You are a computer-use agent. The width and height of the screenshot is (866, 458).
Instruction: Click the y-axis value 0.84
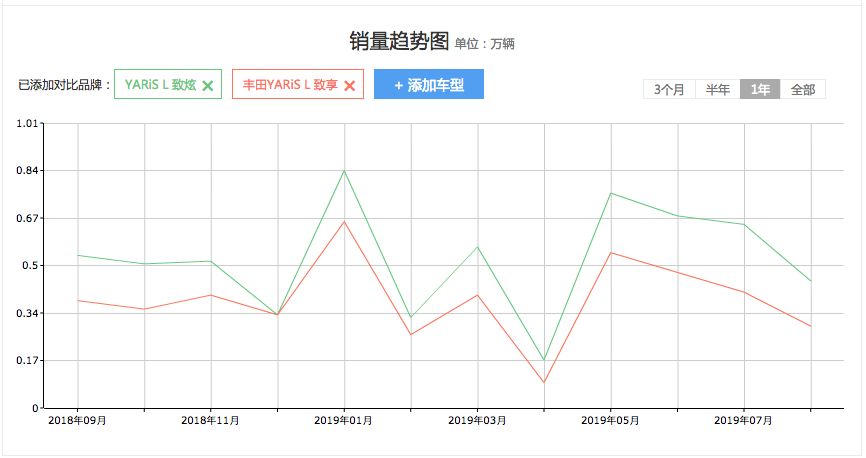click(27, 171)
